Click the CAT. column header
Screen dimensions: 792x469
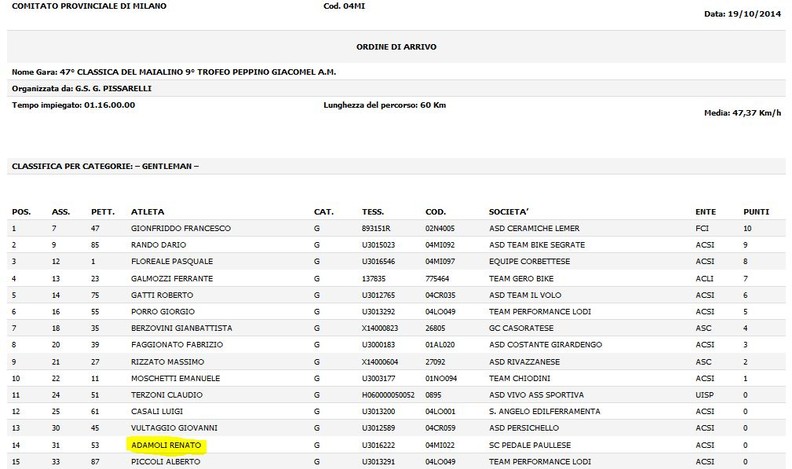point(324,212)
